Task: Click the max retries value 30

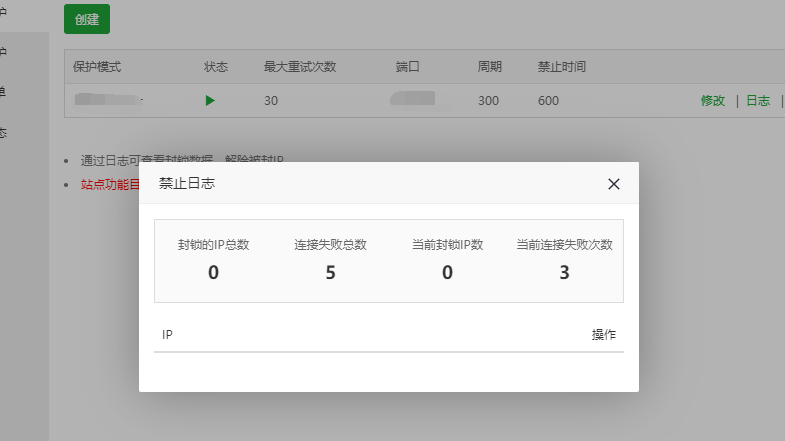Action: point(271,101)
